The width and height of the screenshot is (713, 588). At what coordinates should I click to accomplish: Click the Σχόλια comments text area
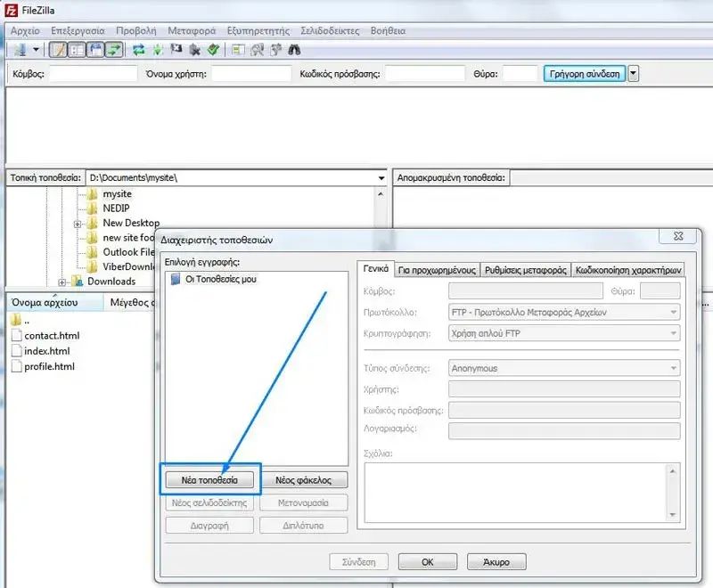coord(516,493)
